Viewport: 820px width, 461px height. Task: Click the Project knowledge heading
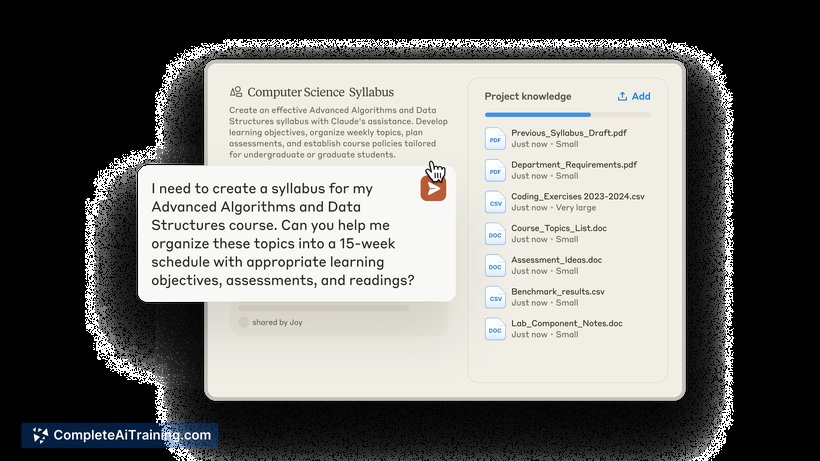coord(528,96)
